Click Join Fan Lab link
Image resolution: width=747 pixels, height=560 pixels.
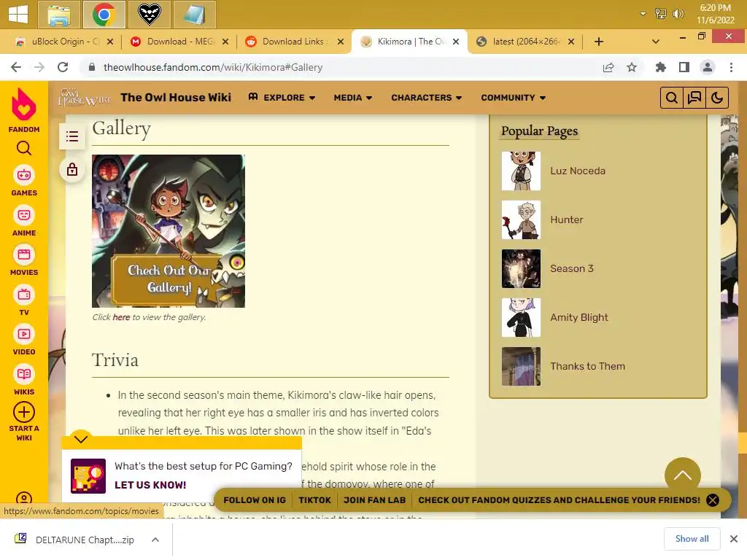click(374, 500)
